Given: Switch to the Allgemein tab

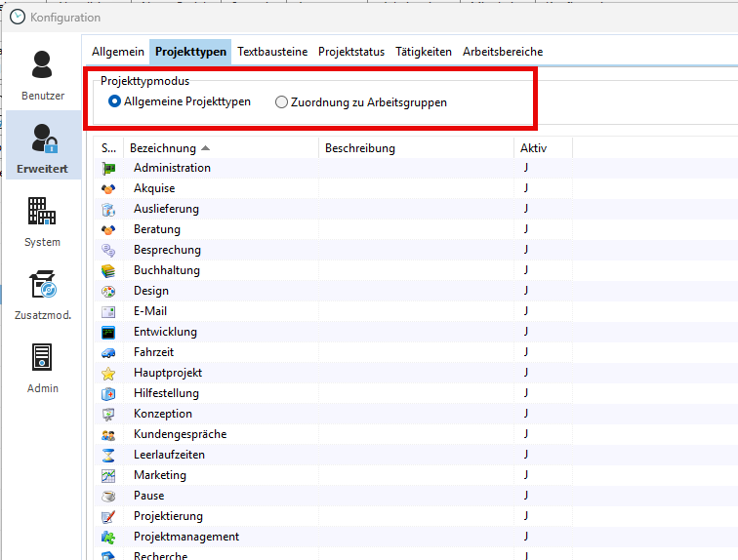Looking at the screenshot, I should [118, 52].
